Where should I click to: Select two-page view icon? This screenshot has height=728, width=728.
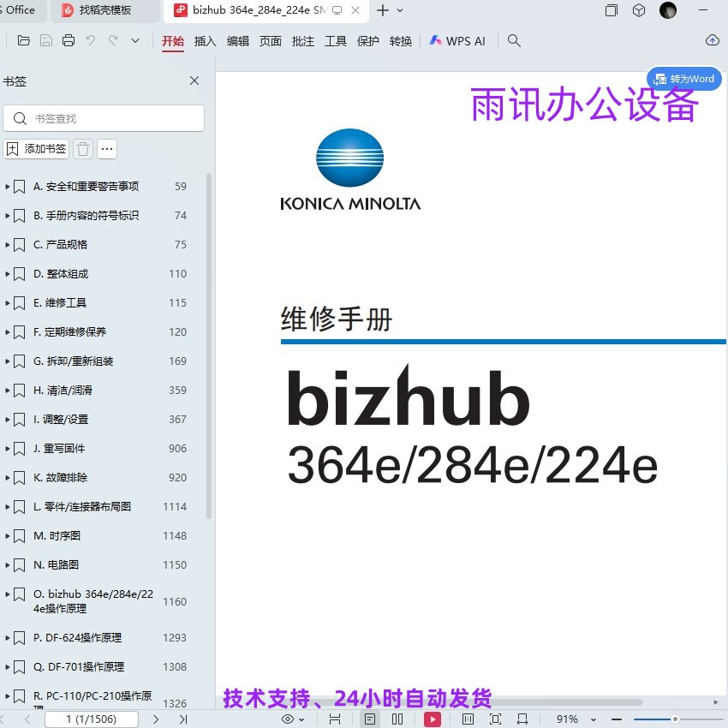tap(397, 719)
